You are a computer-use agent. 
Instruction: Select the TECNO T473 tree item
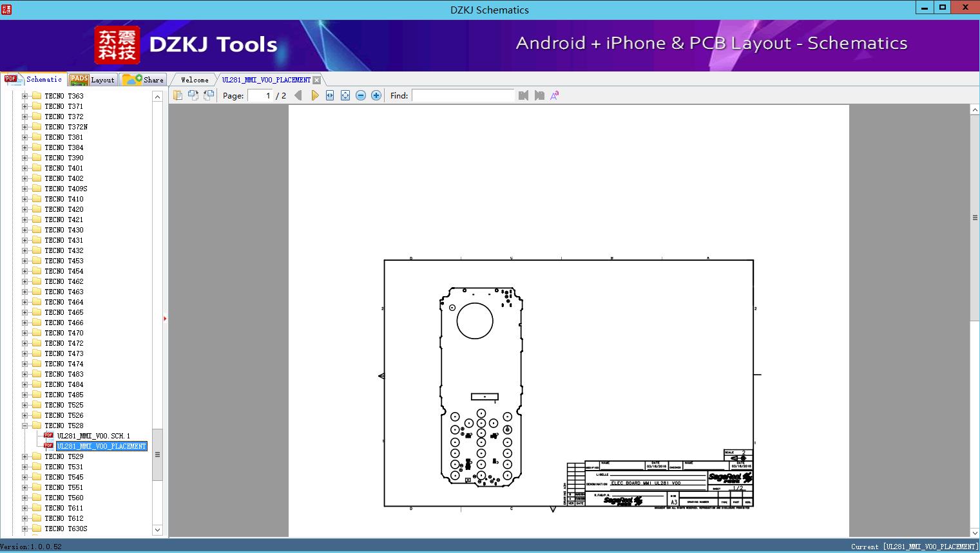click(x=64, y=353)
